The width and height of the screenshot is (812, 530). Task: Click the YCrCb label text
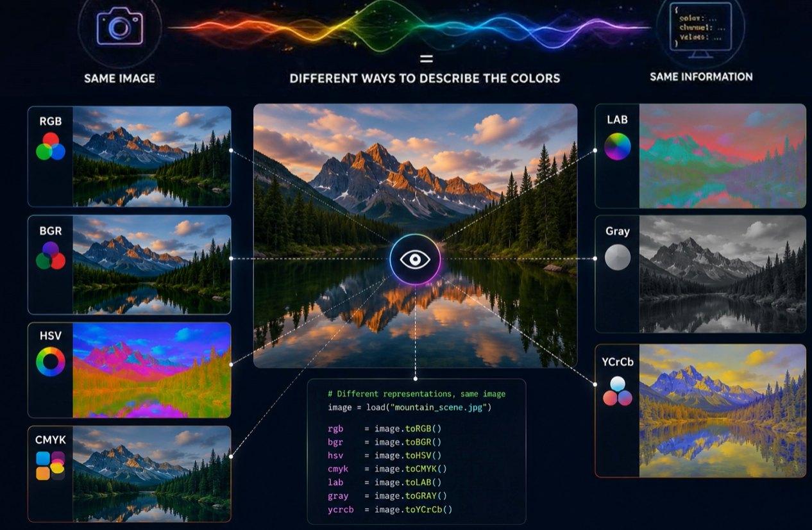coord(618,362)
